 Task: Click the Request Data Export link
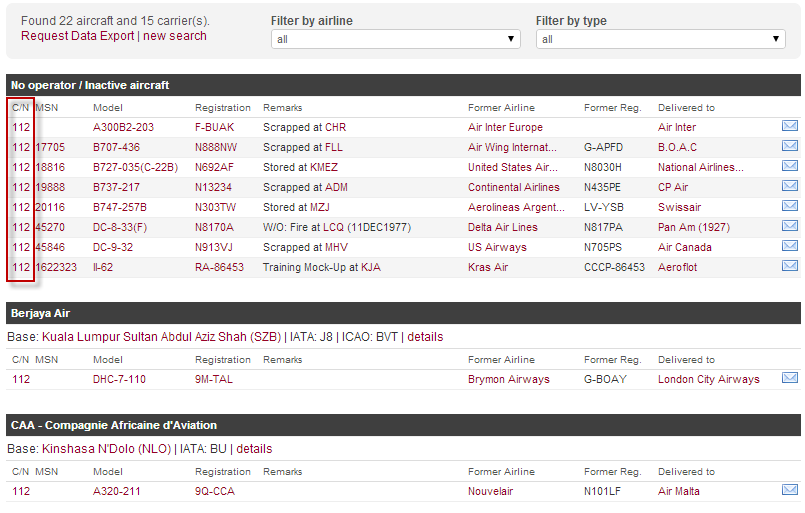77,36
